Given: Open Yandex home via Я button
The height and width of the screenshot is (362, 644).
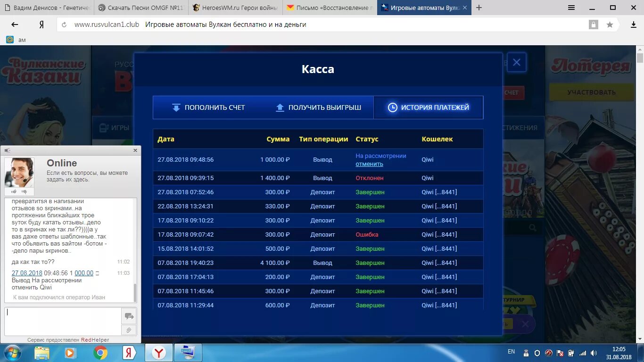Looking at the screenshot, I should click(x=41, y=25).
